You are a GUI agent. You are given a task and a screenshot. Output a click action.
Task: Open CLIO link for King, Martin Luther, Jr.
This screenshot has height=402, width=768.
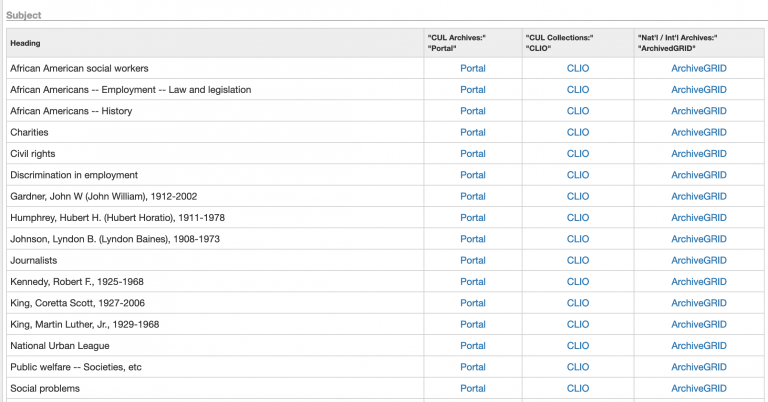point(578,324)
